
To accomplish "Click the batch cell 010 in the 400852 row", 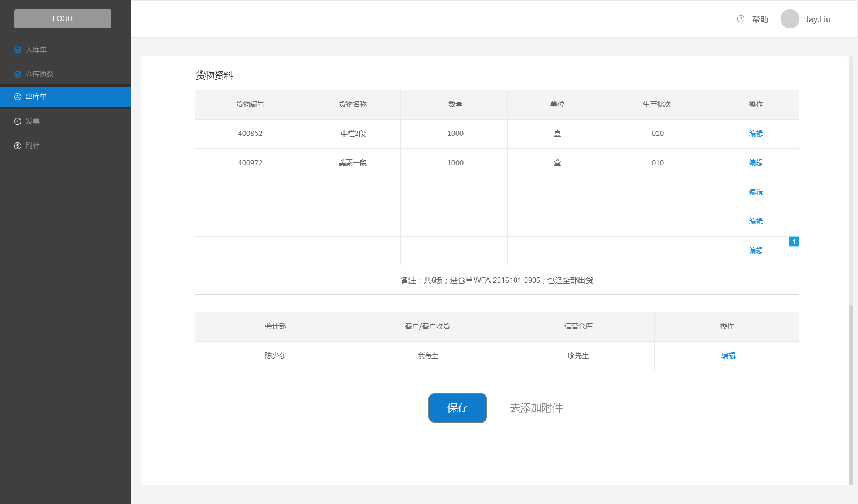I will click(x=658, y=134).
